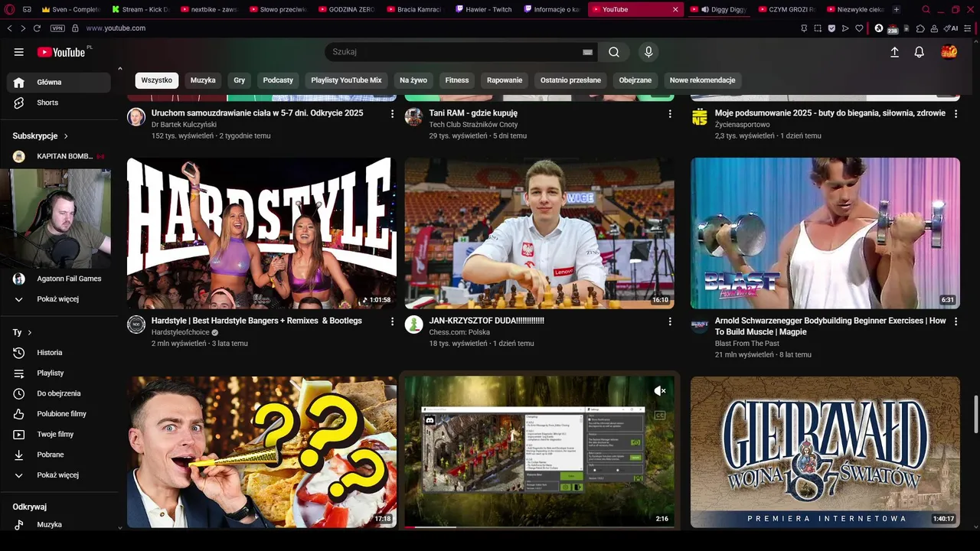Toggle captions CC on the previewing video
The height and width of the screenshot is (551, 980).
point(660,416)
